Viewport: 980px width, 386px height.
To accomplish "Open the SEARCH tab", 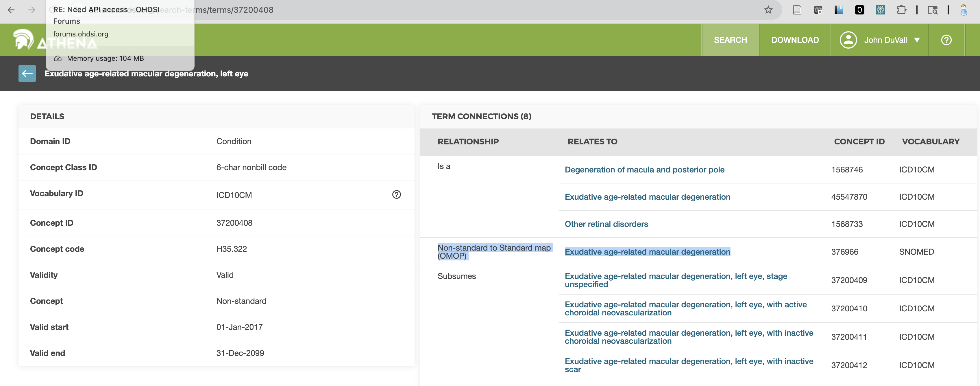I will click(730, 40).
